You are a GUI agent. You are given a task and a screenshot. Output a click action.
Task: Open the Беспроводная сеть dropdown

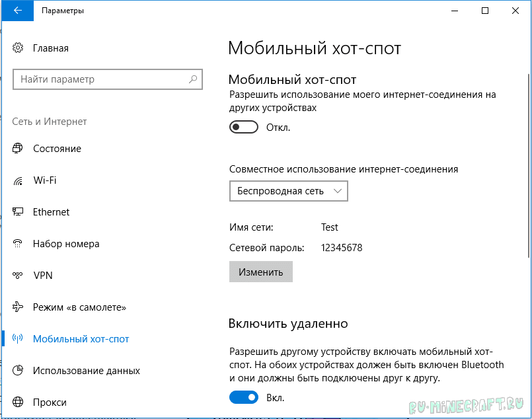[288, 191]
